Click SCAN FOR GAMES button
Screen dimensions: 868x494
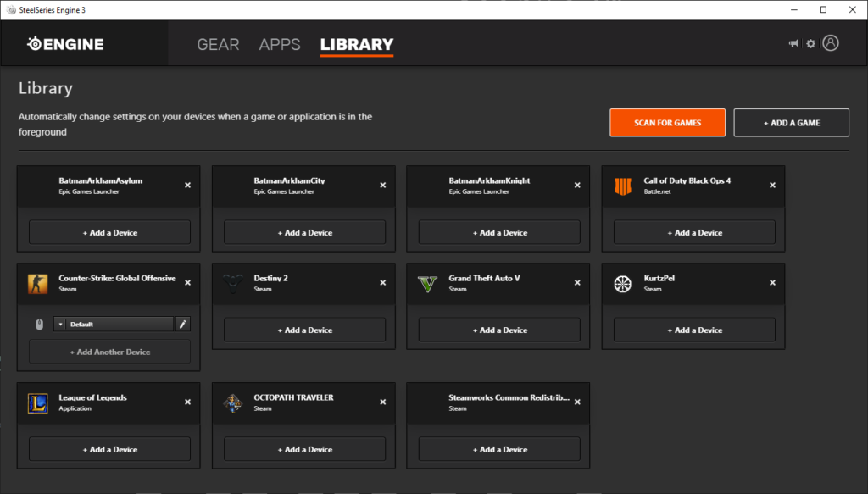pos(667,123)
